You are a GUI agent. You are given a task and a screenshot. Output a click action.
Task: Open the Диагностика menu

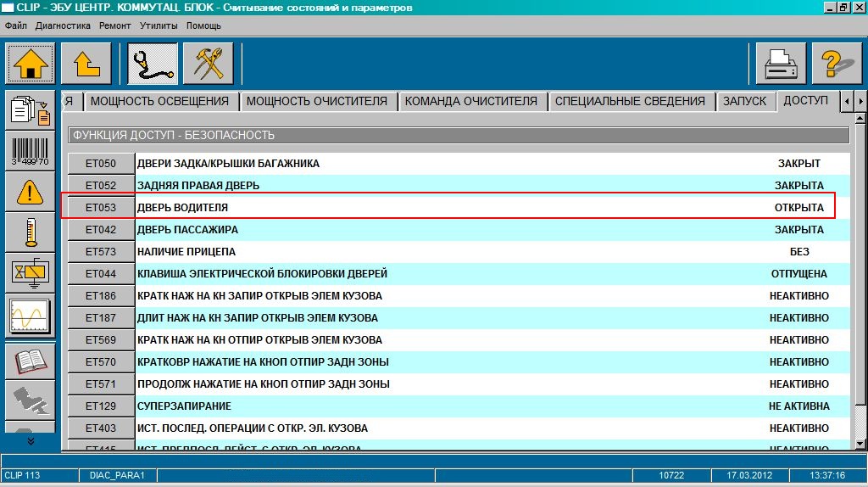click(63, 25)
